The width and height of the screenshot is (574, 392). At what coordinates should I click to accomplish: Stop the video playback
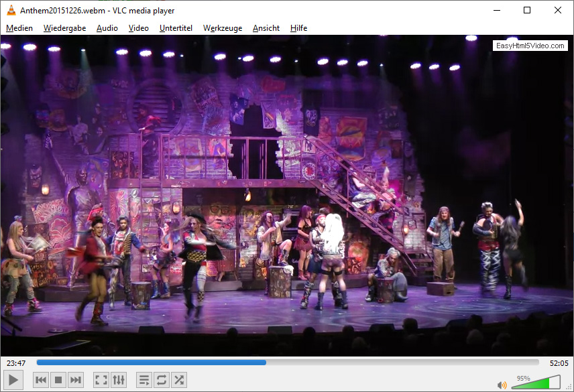click(x=58, y=381)
